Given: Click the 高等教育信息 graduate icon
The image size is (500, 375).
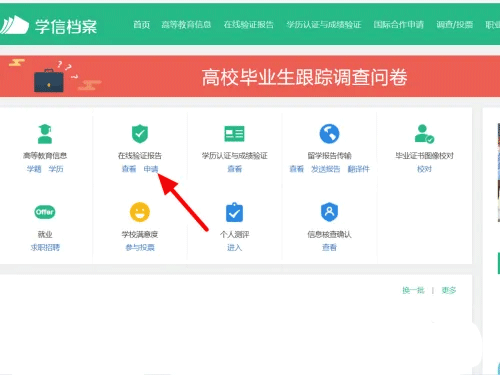Looking at the screenshot, I should (x=45, y=134).
